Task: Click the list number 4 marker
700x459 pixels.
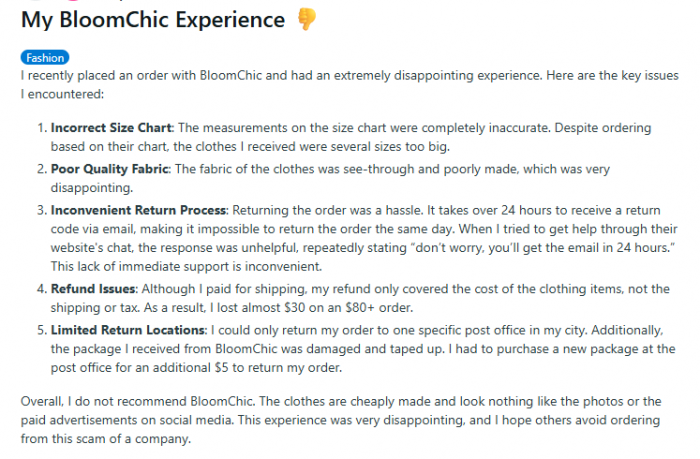Action: click(42, 288)
